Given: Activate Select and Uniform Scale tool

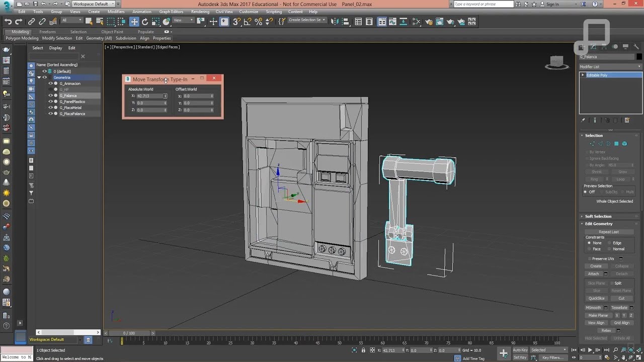Looking at the screenshot, I should (x=156, y=22).
